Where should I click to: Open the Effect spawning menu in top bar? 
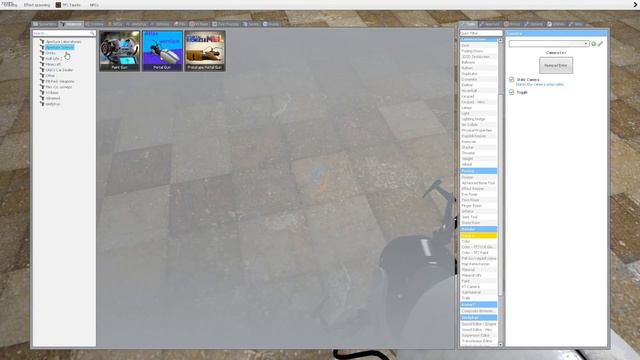[x=37, y=5]
